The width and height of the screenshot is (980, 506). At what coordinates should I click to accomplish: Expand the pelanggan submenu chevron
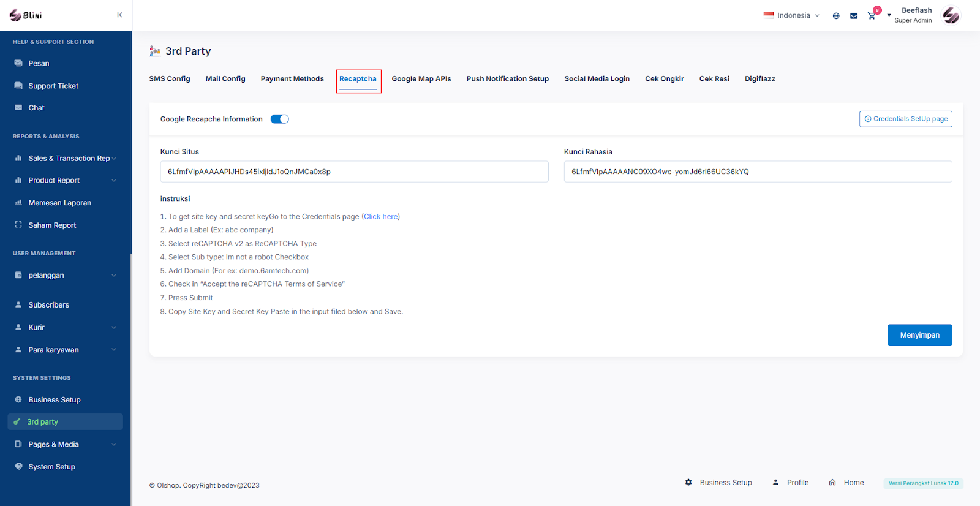[114, 276]
